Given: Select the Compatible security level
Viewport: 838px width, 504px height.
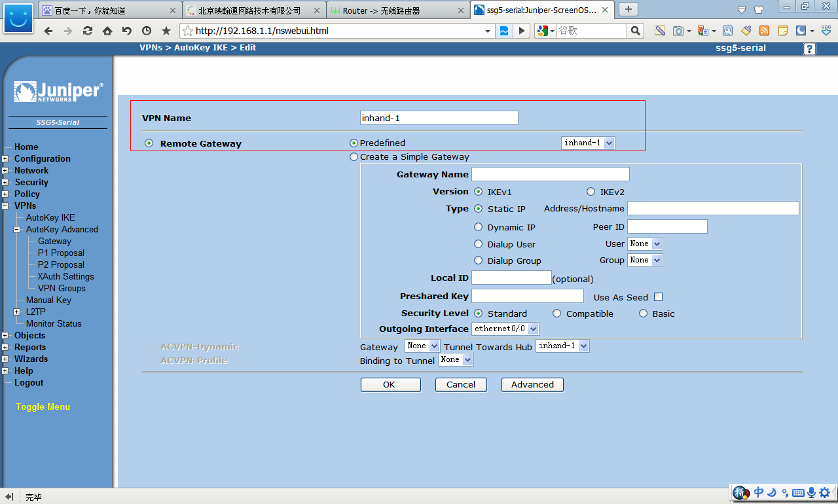Looking at the screenshot, I should 556,314.
